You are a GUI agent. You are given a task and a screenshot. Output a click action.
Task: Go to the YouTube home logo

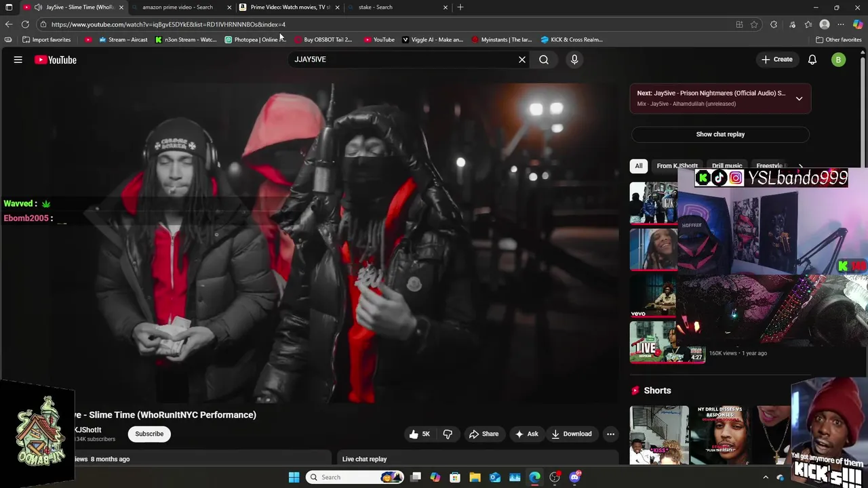pyautogui.click(x=56, y=60)
